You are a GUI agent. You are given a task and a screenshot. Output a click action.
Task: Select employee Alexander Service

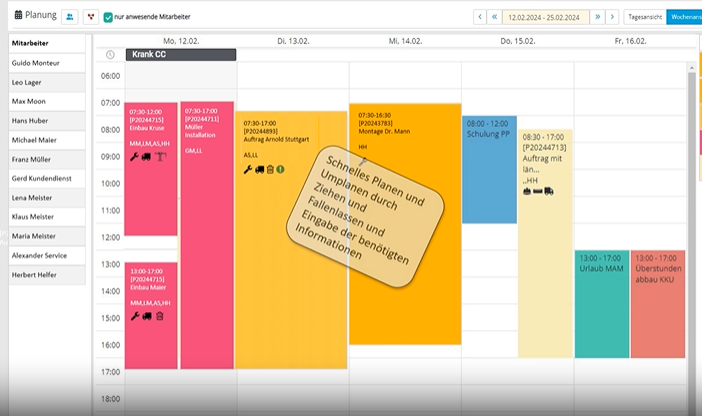point(47,256)
